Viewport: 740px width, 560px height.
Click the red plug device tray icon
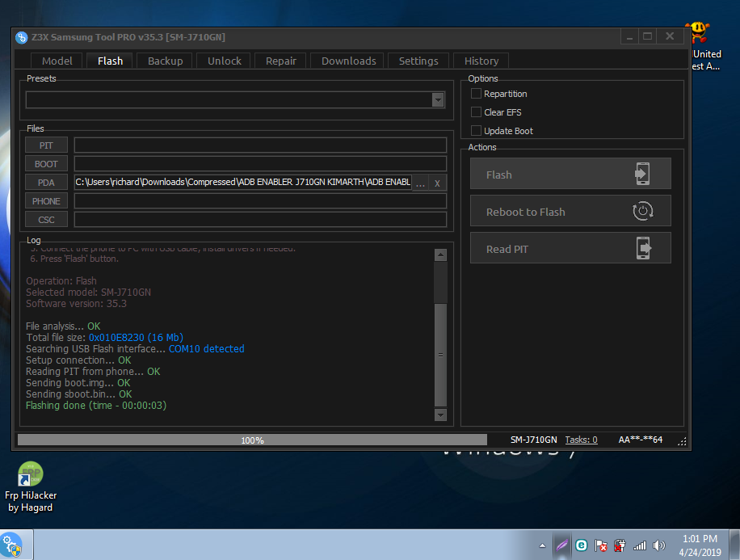point(620,545)
